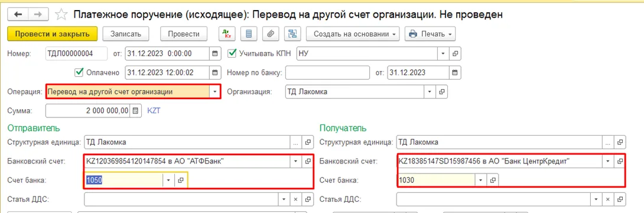Clear the sender's Статья ДДС field
Image resolution: width=644 pixels, height=213 pixels.
(295, 199)
